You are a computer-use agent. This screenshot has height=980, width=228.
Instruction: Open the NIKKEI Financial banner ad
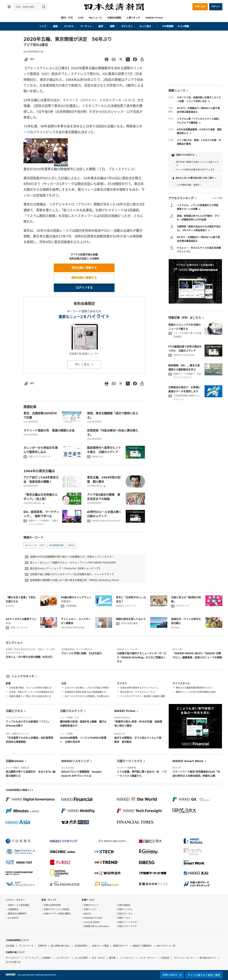tap(195, 726)
